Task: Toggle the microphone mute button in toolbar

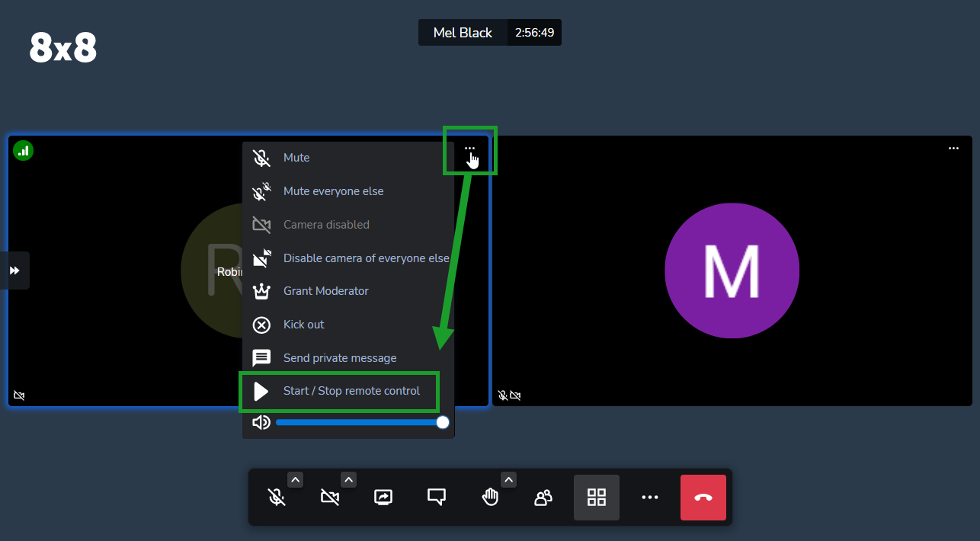Action: tap(277, 498)
